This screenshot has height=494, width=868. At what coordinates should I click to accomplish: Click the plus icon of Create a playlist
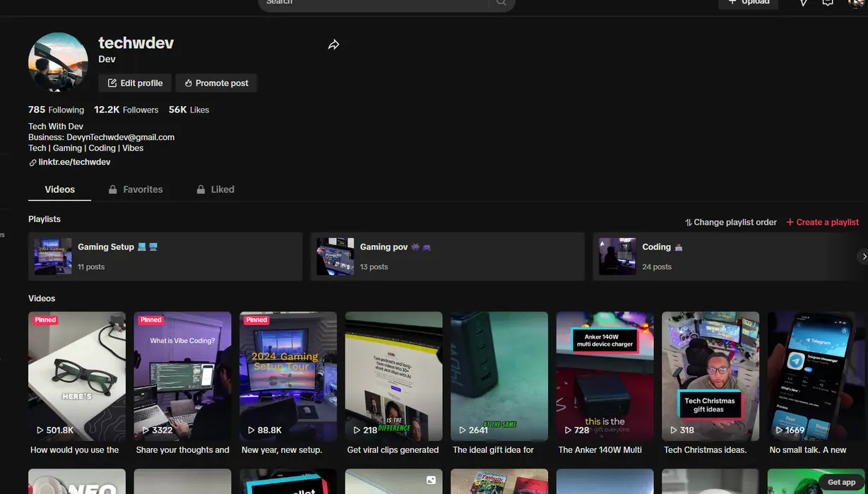pos(790,222)
